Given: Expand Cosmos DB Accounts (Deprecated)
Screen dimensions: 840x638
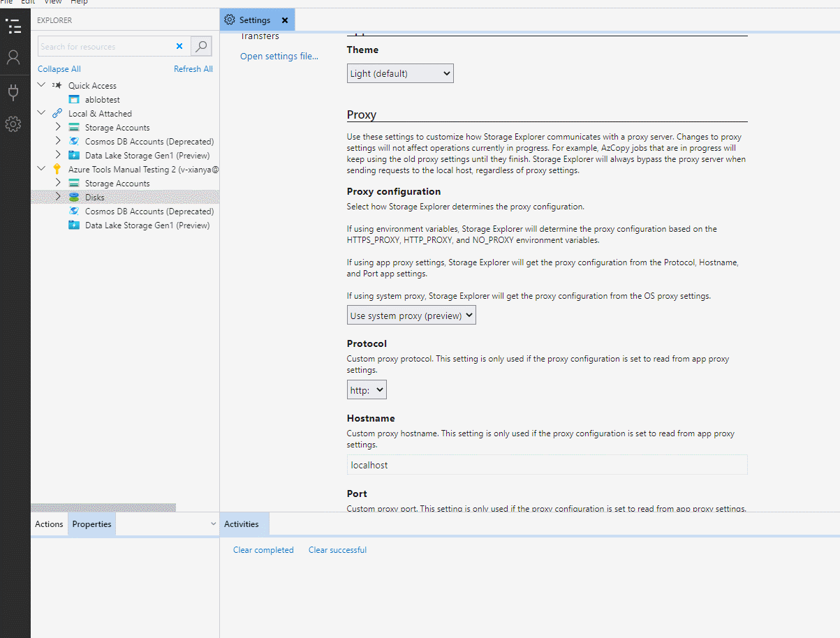Looking at the screenshot, I should point(58,141).
